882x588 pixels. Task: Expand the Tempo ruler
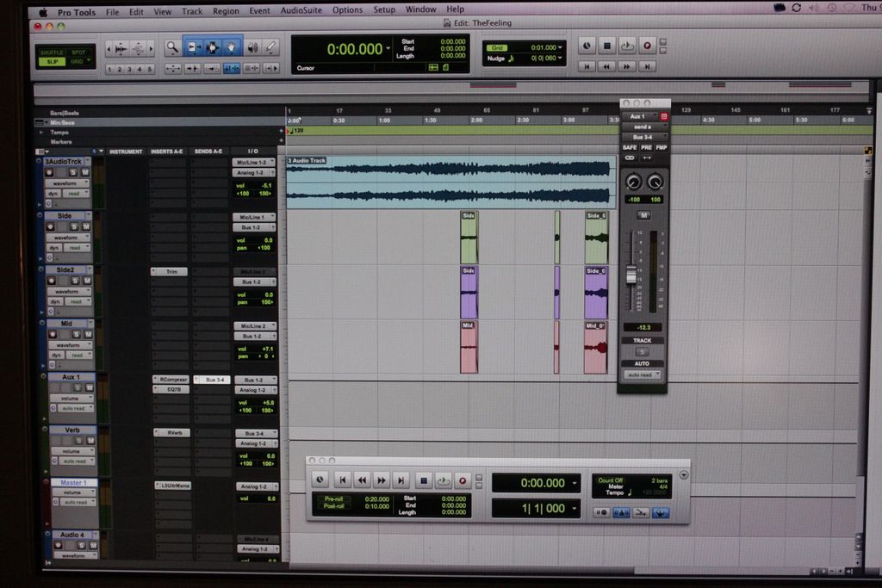click(x=41, y=132)
